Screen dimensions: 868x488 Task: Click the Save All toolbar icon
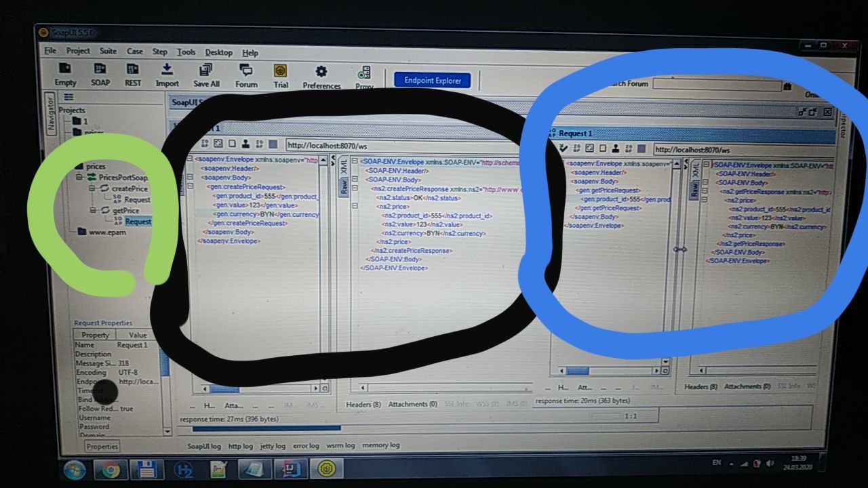pos(206,76)
